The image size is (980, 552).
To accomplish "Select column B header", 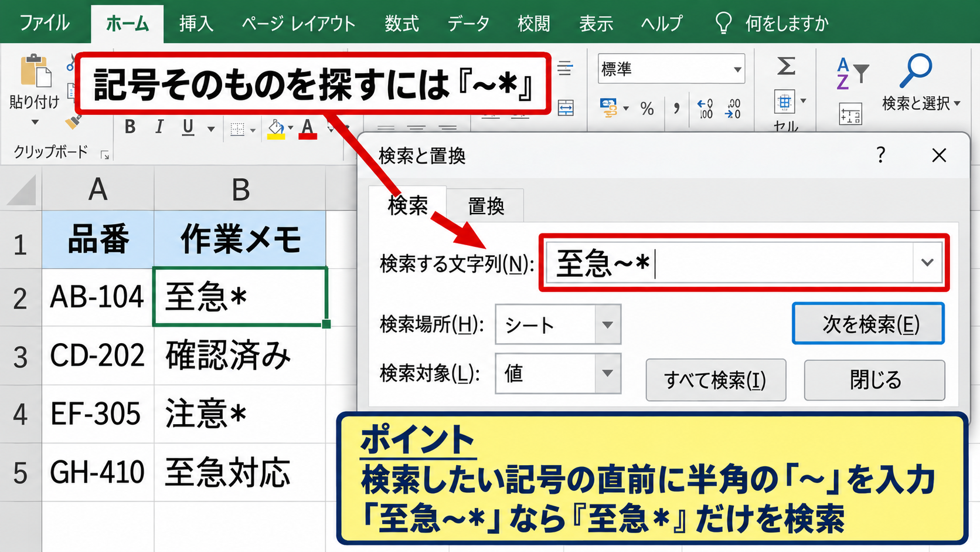I will [x=240, y=189].
